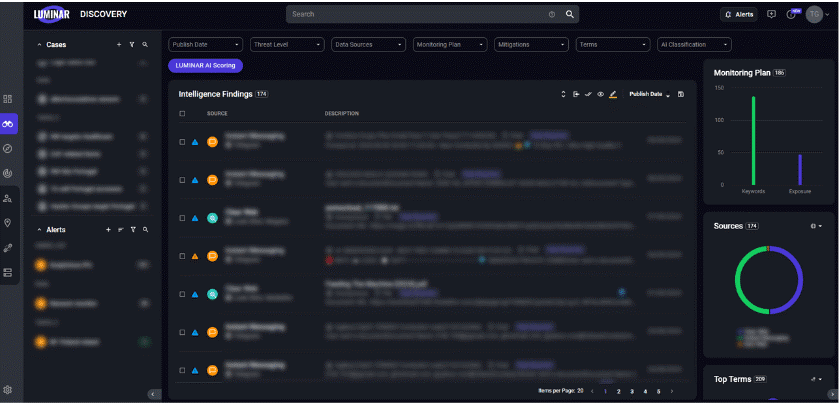Image resolution: width=839 pixels, height=403 pixels.
Task: Open the Sources chart options dropdown
Action: point(816,226)
